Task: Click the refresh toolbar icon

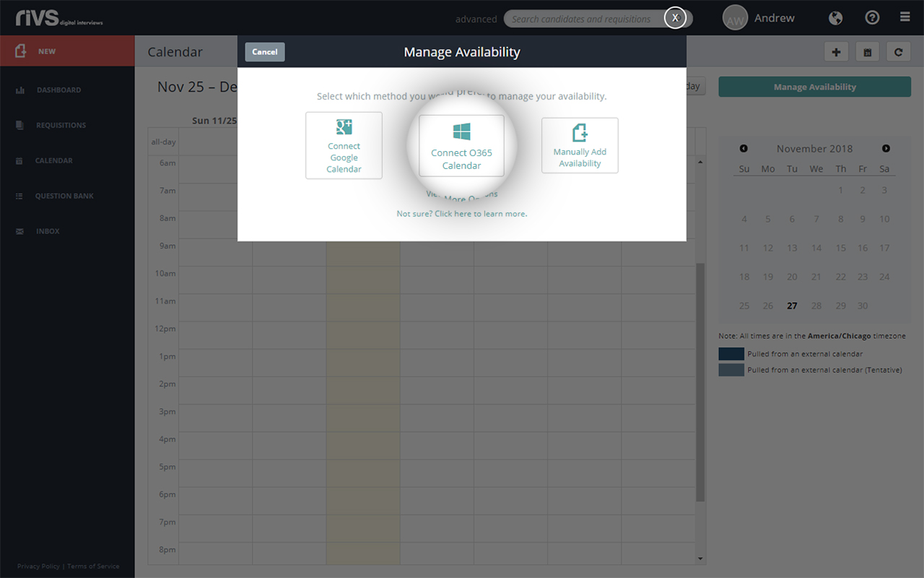Action: (899, 52)
